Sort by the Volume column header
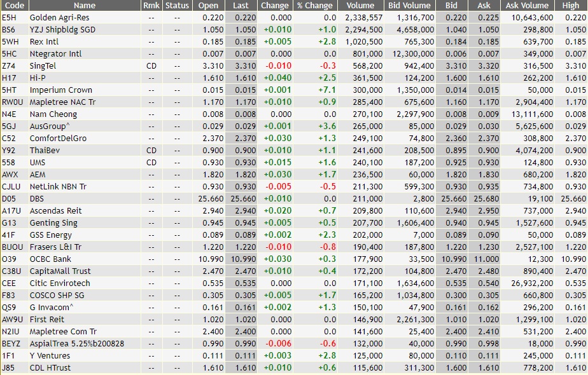Image resolution: width=588 pixels, height=375 pixels. (x=360, y=5)
